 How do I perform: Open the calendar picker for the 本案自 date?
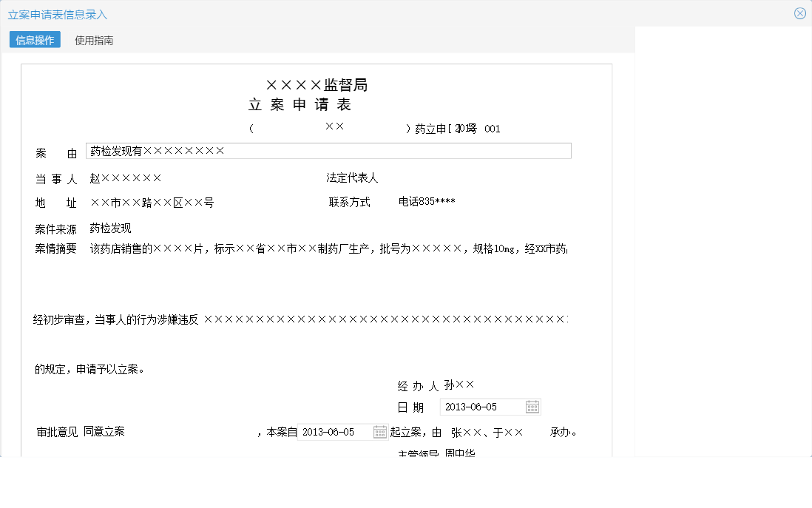[379, 431]
